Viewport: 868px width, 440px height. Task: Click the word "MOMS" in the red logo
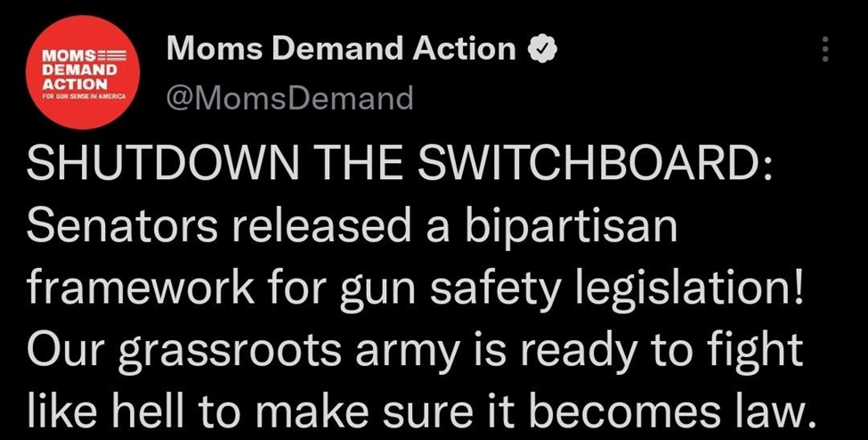71,56
